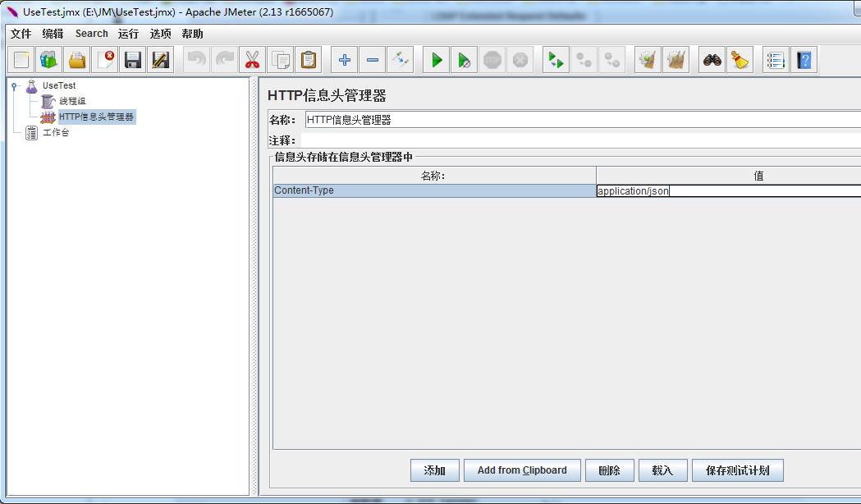Stop all remote engines icon
861x504 pixels.
[584, 60]
